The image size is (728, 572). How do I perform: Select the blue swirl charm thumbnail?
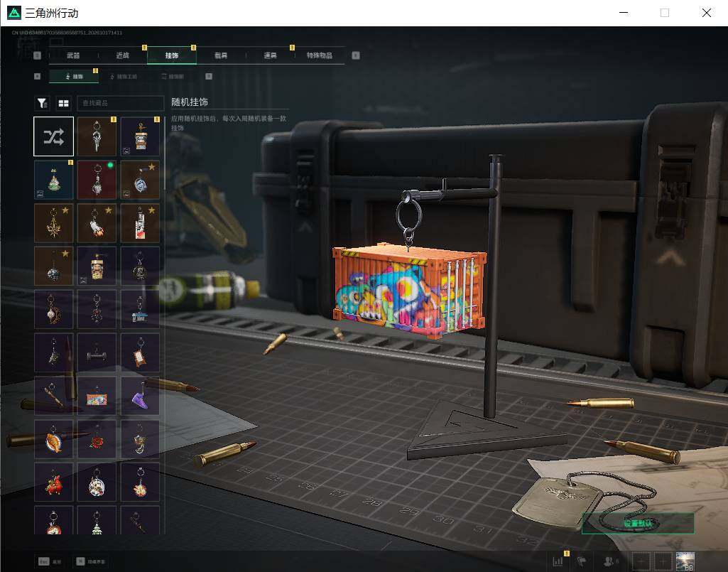(140, 180)
